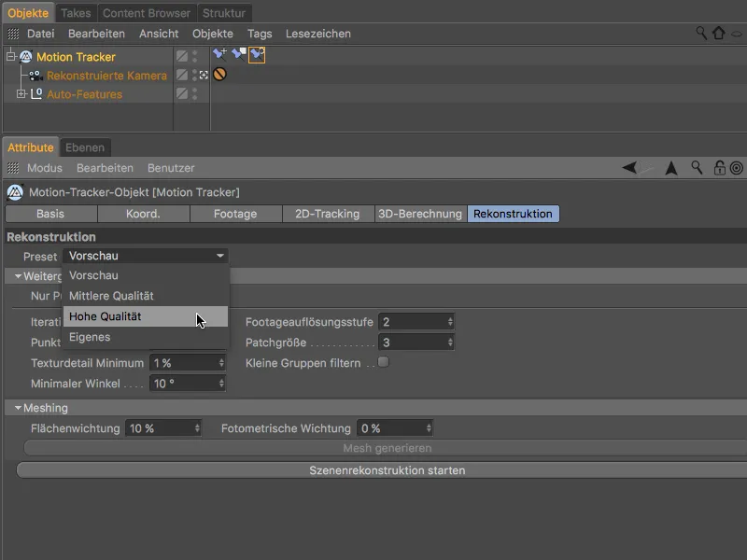747x560 pixels.
Task: Collapse the Weitergehend section triangle
Action: [18, 275]
